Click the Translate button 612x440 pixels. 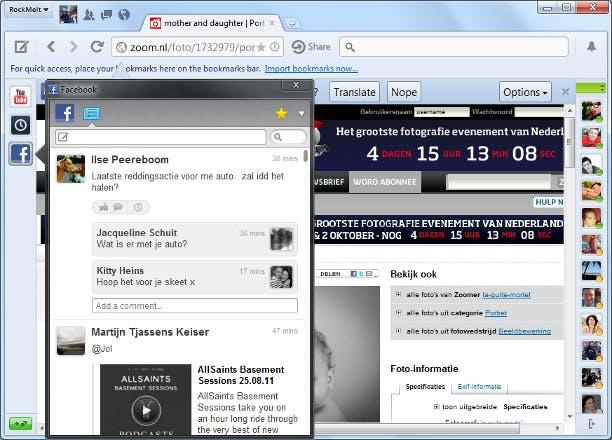point(354,93)
